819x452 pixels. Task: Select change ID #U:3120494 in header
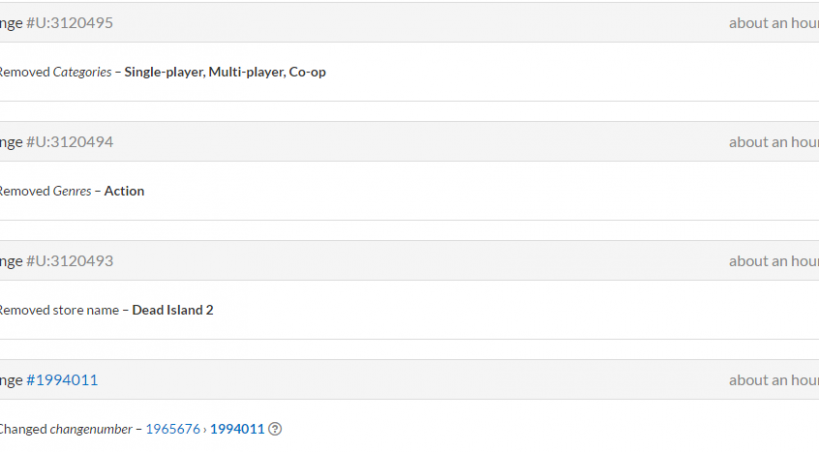click(70, 142)
